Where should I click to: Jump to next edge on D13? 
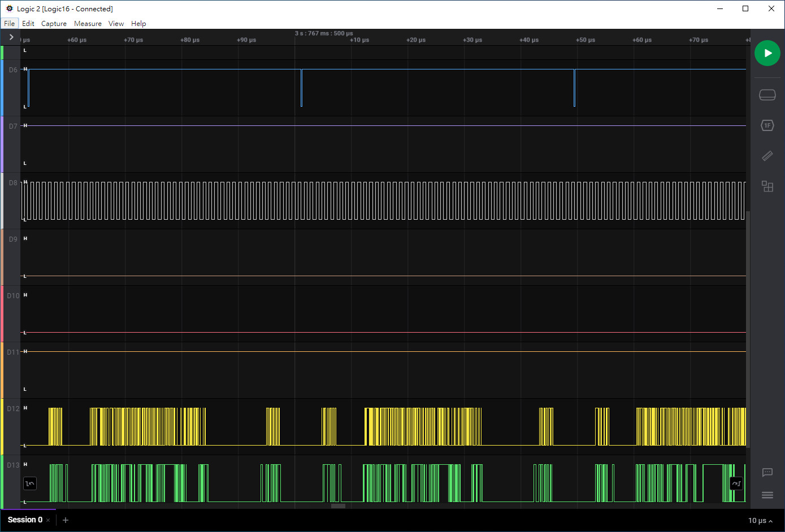tap(736, 483)
